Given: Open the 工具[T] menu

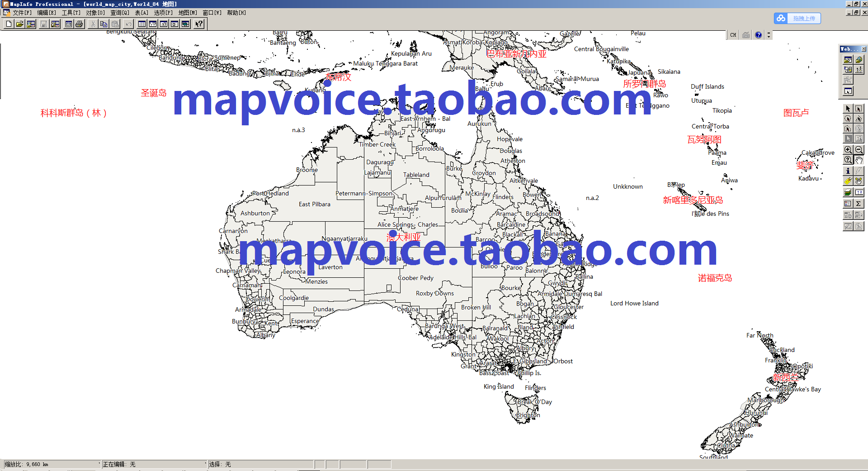Looking at the screenshot, I should [x=71, y=13].
